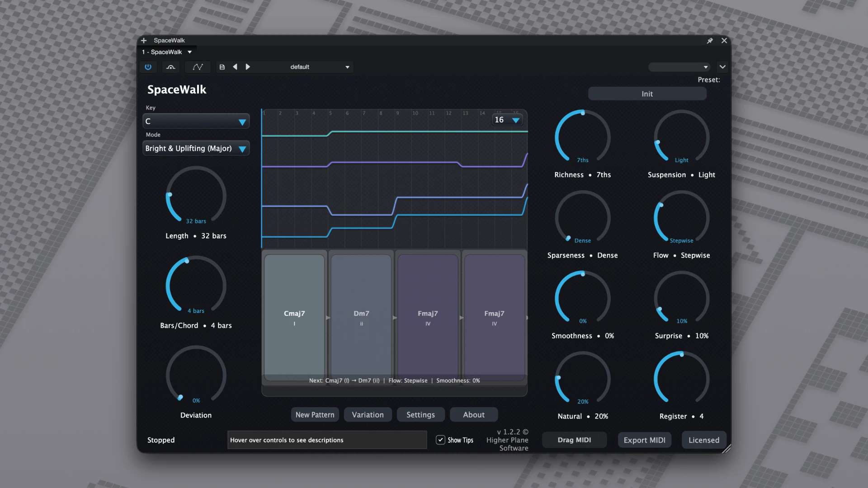Select the third chord block, the first Fmaj7

pyautogui.click(x=428, y=317)
